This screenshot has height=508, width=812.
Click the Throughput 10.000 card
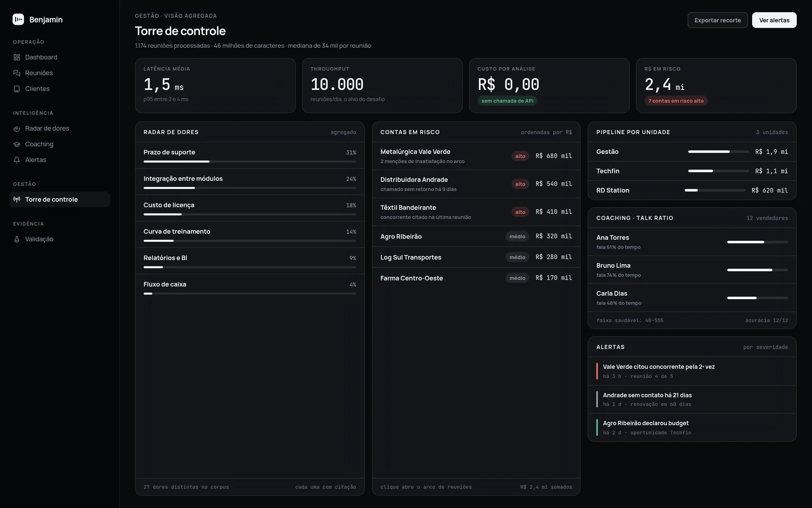tap(382, 85)
